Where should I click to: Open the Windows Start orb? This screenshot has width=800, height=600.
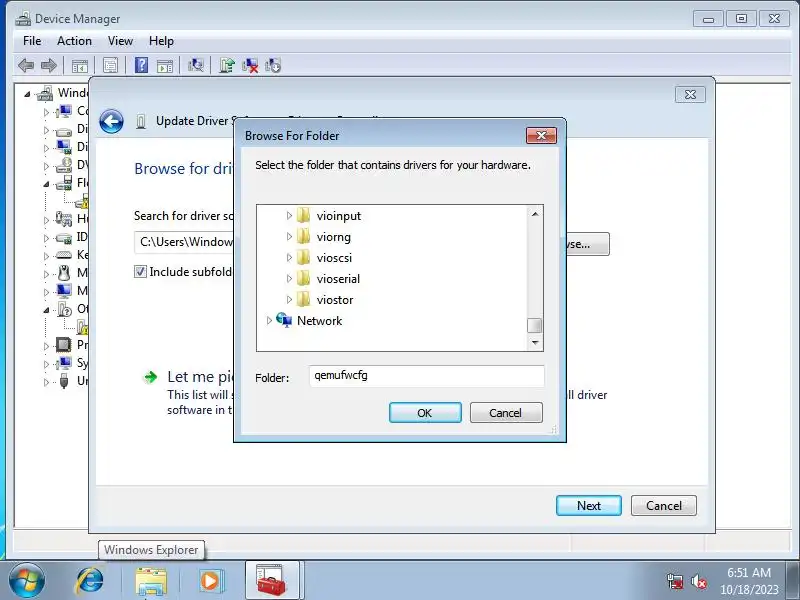[x=26, y=580]
